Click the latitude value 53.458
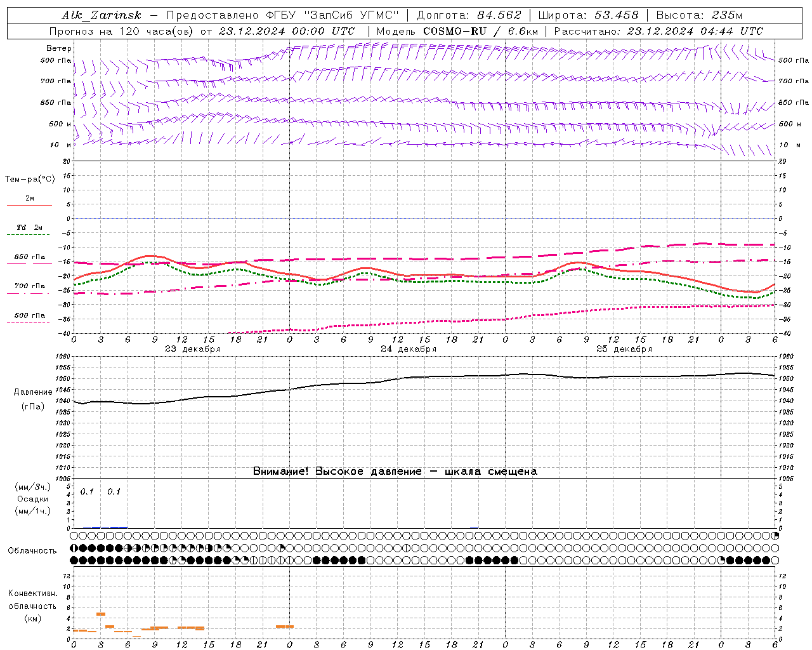Screen dimensions: 812x650 click(x=617, y=15)
